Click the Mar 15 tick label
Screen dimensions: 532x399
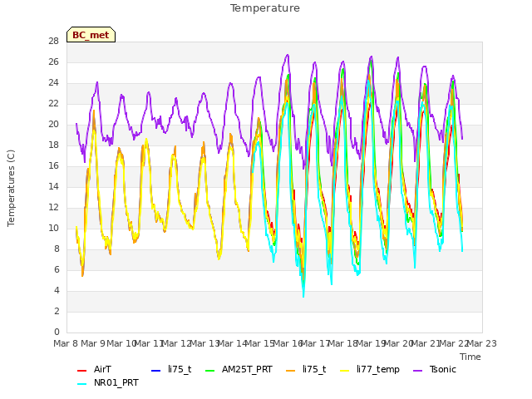click(x=260, y=343)
